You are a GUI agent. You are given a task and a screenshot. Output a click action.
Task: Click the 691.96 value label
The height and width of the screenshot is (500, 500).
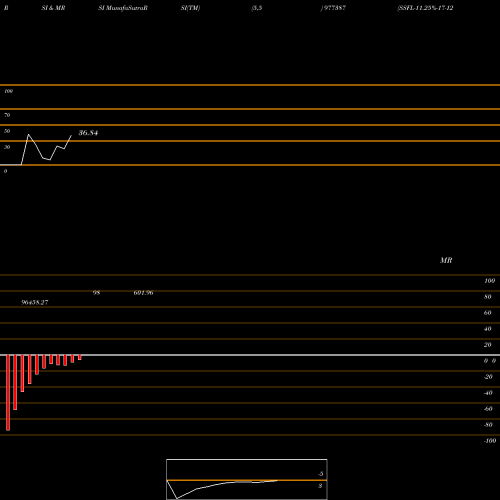143,293
